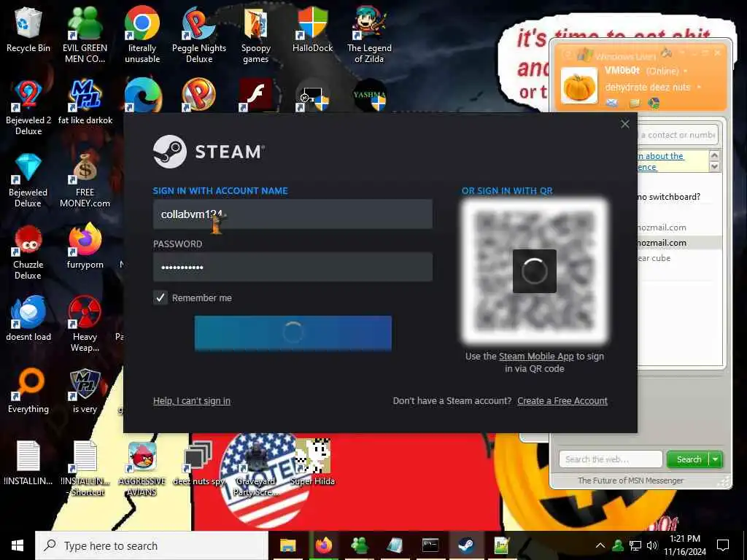The width and height of the screenshot is (747, 560).
Task: Click the green Search button in Messenger
Action: [689, 459]
